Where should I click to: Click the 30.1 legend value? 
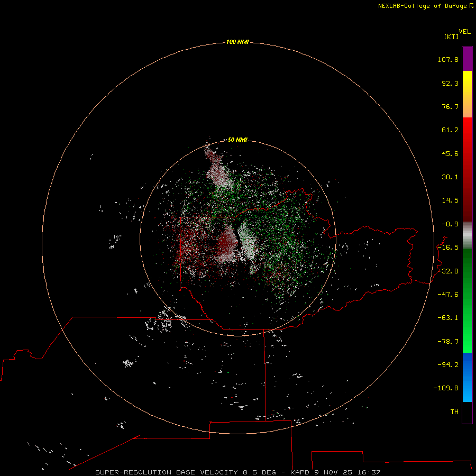pyautogui.click(x=450, y=177)
